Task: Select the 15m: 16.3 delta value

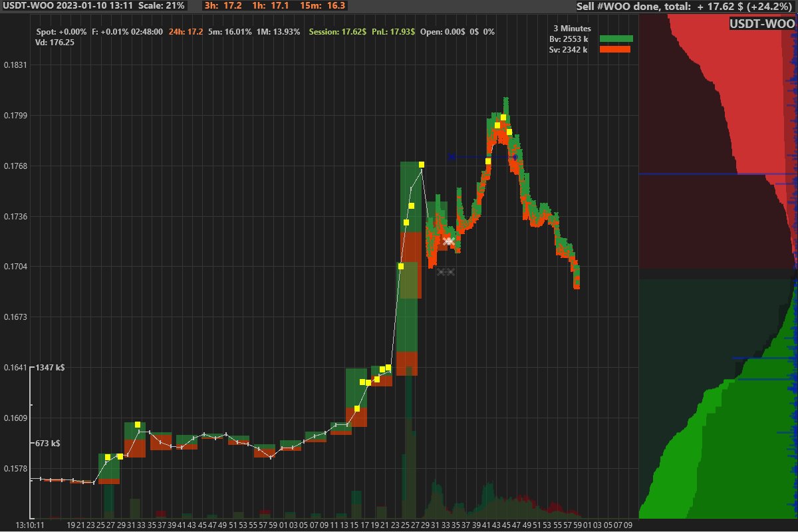Action: pyautogui.click(x=323, y=5)
